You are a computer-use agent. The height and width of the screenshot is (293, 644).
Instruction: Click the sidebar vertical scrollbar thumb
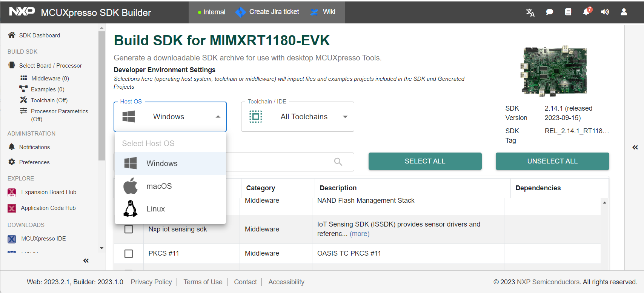(101, 96)
